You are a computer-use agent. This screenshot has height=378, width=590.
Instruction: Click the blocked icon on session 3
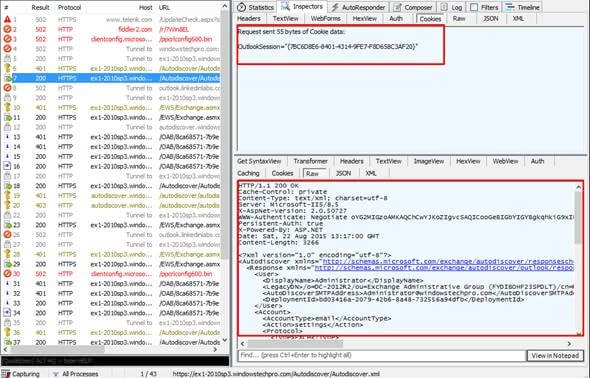7,39
